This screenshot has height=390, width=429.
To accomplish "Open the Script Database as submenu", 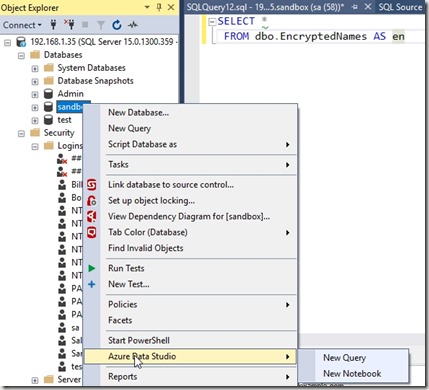I will click(x=190, y=144).
